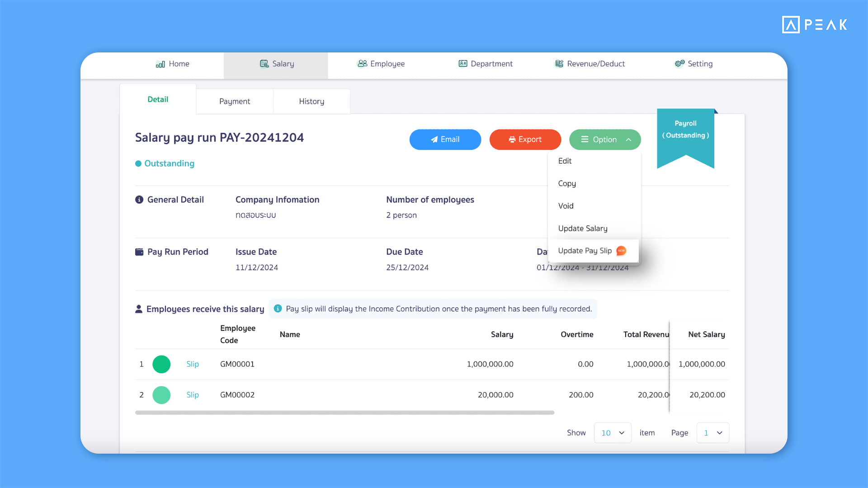
Task: Open the Show items count dropdown
Action: pyautogui.click(x=612, y=432)
